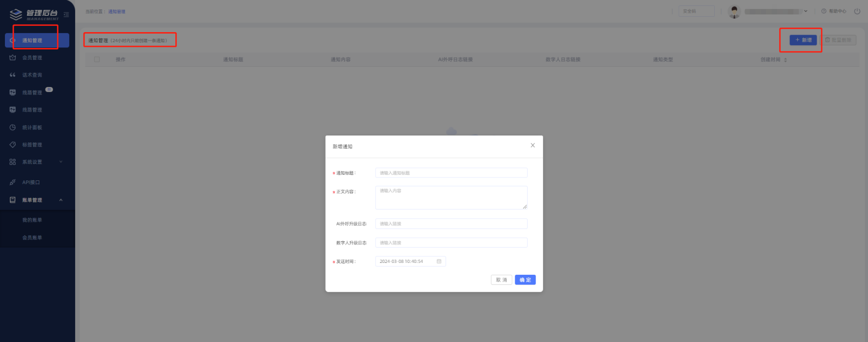Click the calendar icon in 发送时间 field
Viewport: 868px width, 342px height.
[x=439, y=261]
